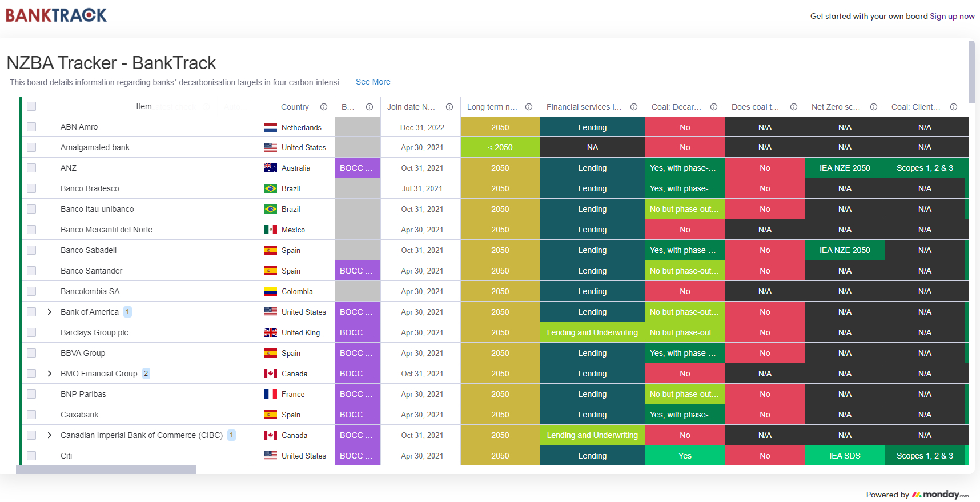The height and width of the screenshot is (502, 980).
Task: Click 'IEA NZE 2050' cell in Banco Sabadell row
Action: [x=845, y=250]
